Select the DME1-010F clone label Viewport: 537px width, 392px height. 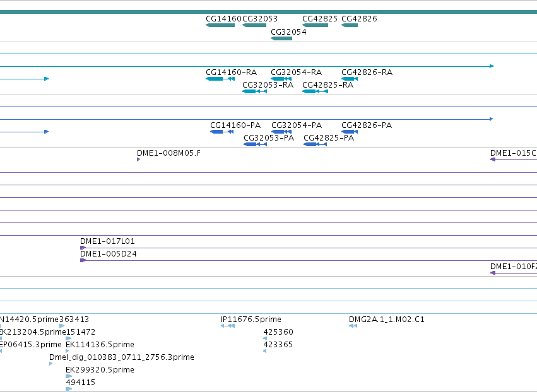(514, 267)
